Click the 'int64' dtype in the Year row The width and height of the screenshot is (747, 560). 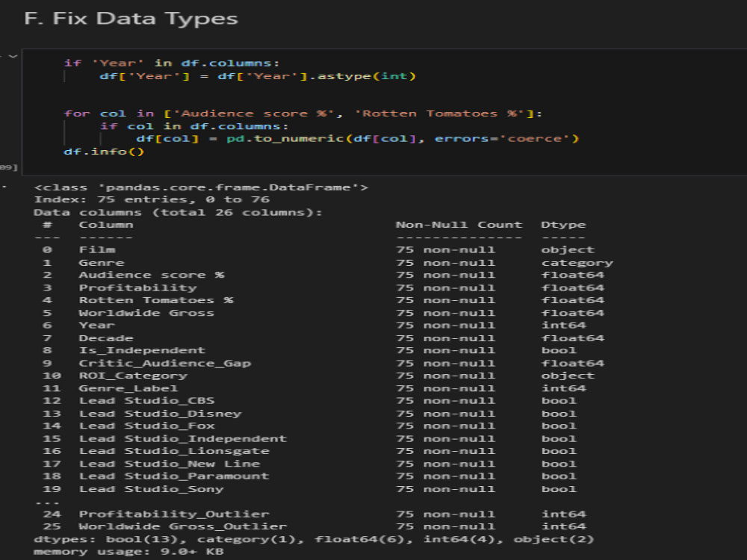pyautogui.click(x=563, y=326)
